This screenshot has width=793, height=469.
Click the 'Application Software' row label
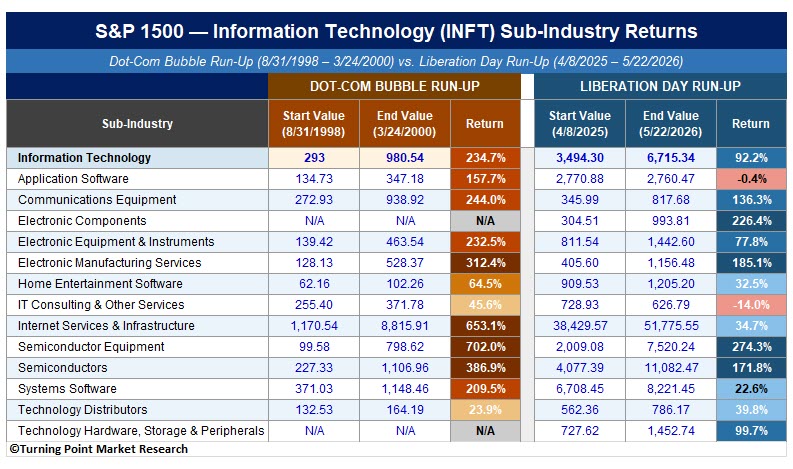[73, 179]
